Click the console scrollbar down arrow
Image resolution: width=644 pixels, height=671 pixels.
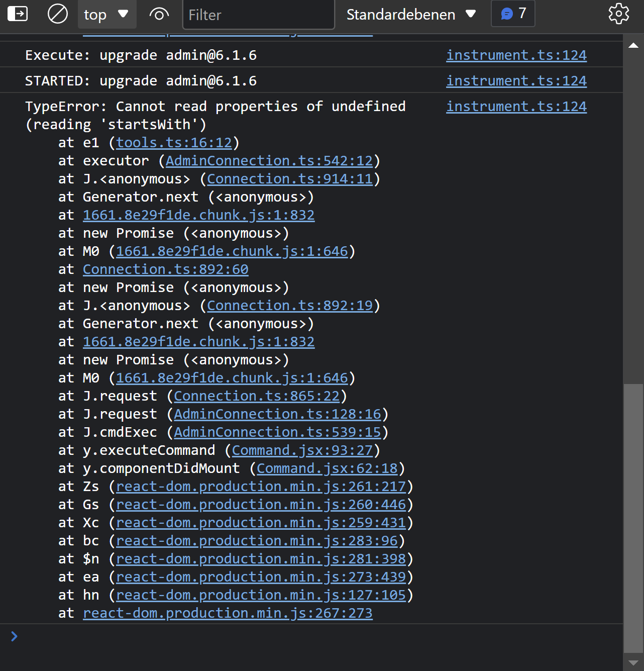pos(633,663)
